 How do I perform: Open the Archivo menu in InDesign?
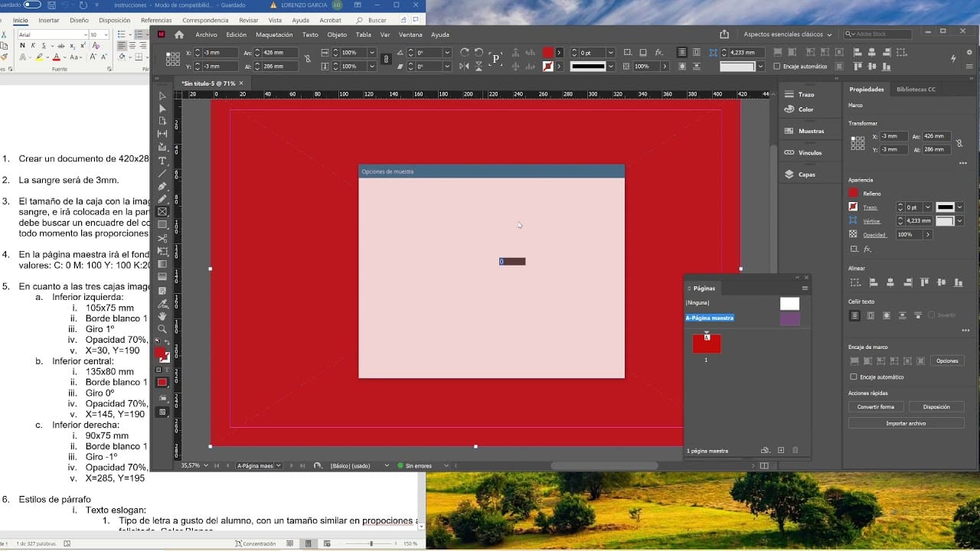coord(206,34)
